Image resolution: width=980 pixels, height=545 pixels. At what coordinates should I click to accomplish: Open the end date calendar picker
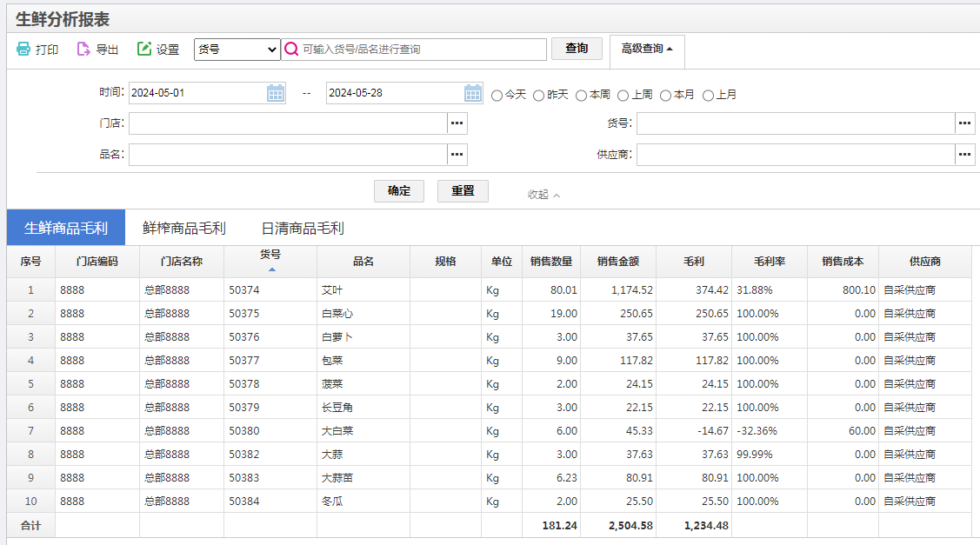pos(473,93)
